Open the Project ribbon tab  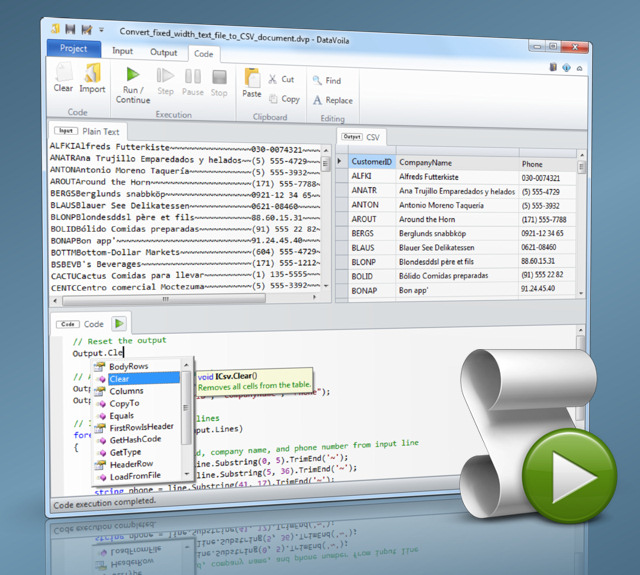(x=74, y=48)
